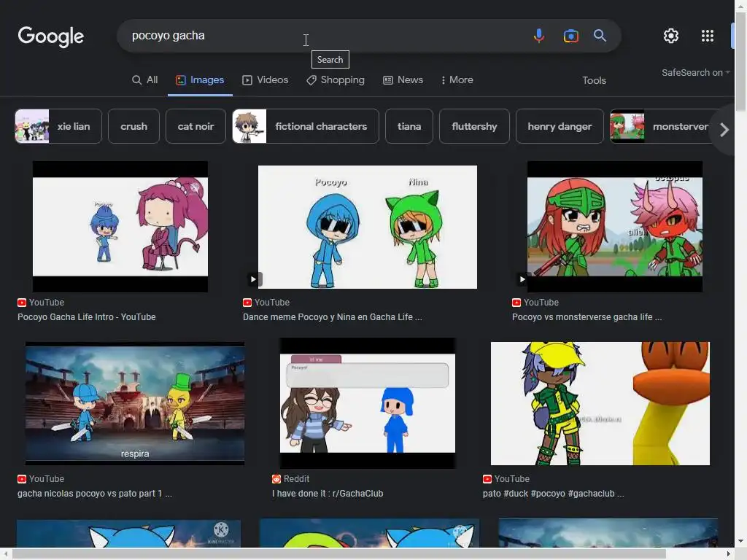747x560 pixels.
Task: Start voice search with microphone icon
Action: (539, 36)
